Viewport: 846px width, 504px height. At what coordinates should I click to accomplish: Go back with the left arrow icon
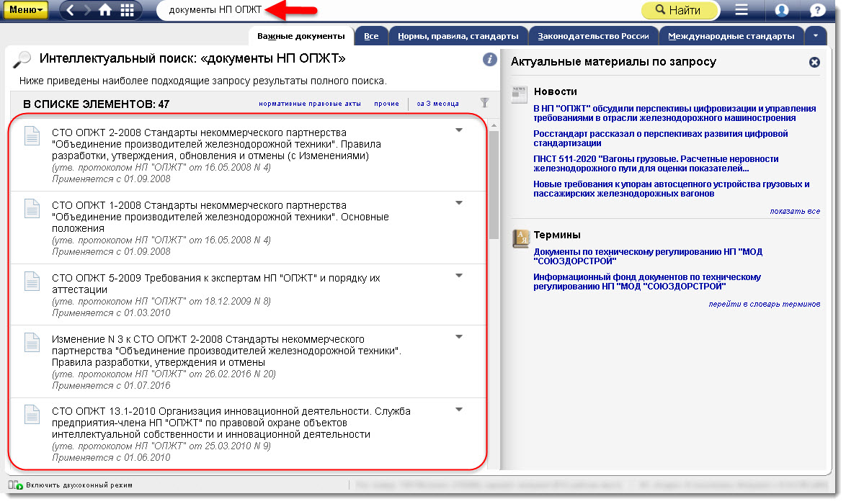coord(70,9)
